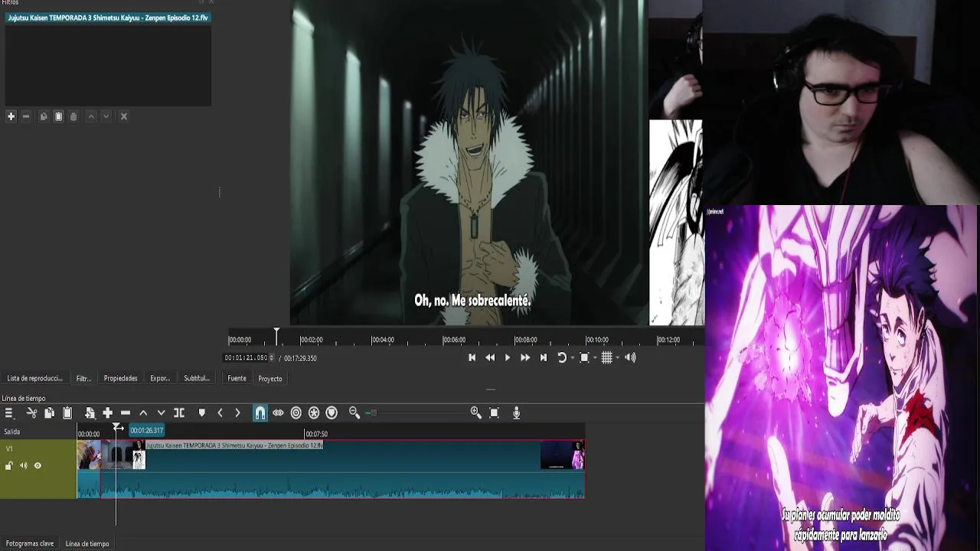Create a marker on the timeline
Viewport: 980px width, 551px height.
coord(201,412)
